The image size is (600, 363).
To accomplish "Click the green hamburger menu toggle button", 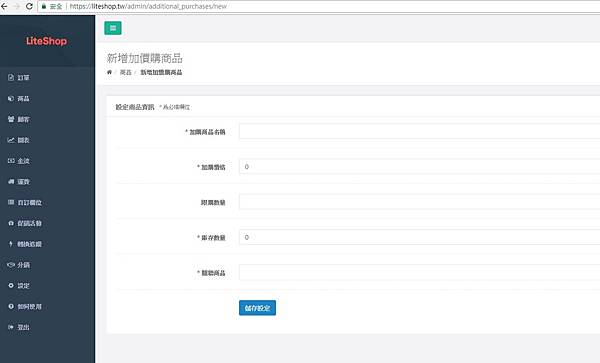I will point(112,28).
